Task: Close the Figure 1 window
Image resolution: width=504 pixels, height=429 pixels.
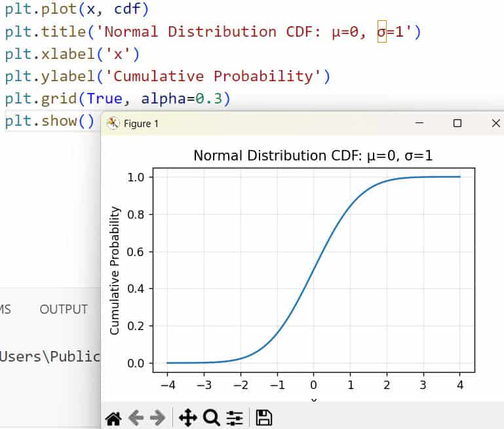Action: click(x=495, y=123)
